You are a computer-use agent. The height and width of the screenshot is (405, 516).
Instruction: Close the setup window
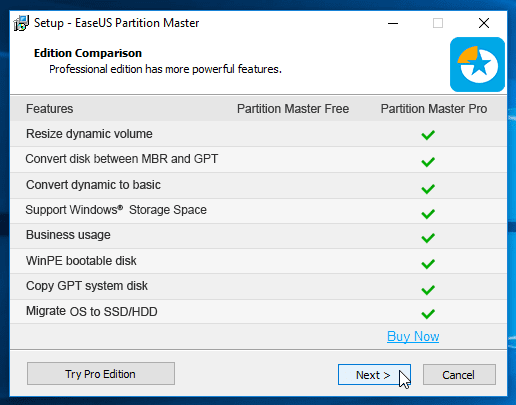click(484, 23)
